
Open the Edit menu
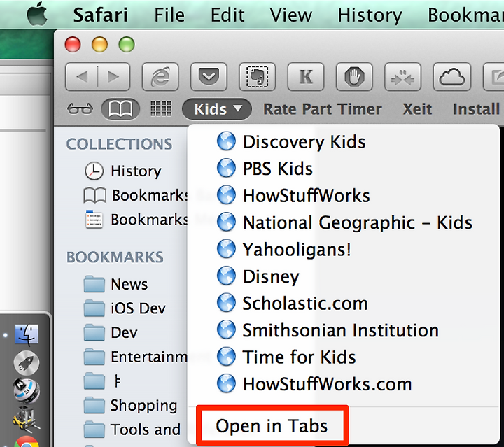tap(227, 15)
